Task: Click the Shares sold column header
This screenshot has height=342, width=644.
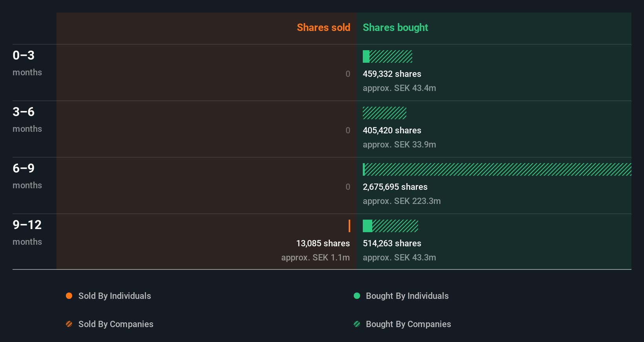Action: 324,27
